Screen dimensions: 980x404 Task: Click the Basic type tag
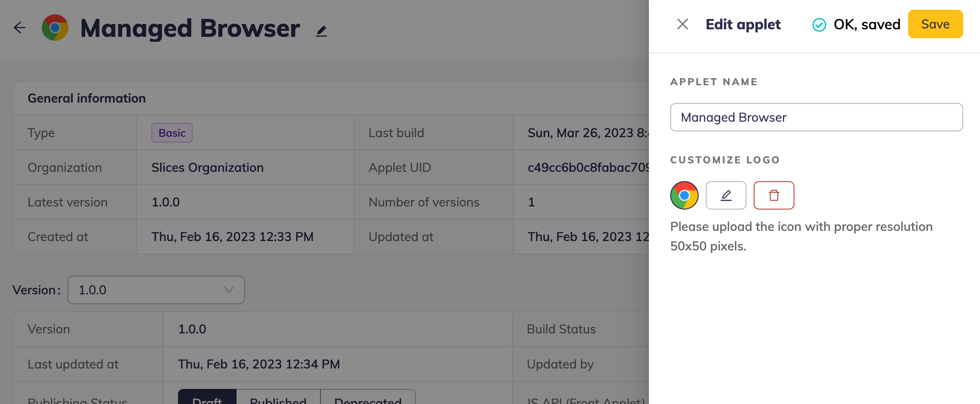172,133
